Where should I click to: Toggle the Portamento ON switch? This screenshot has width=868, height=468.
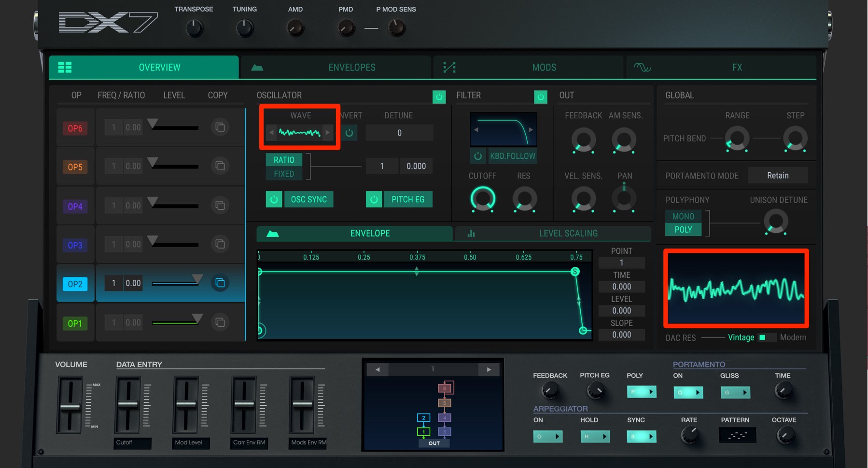coord(688,392)
